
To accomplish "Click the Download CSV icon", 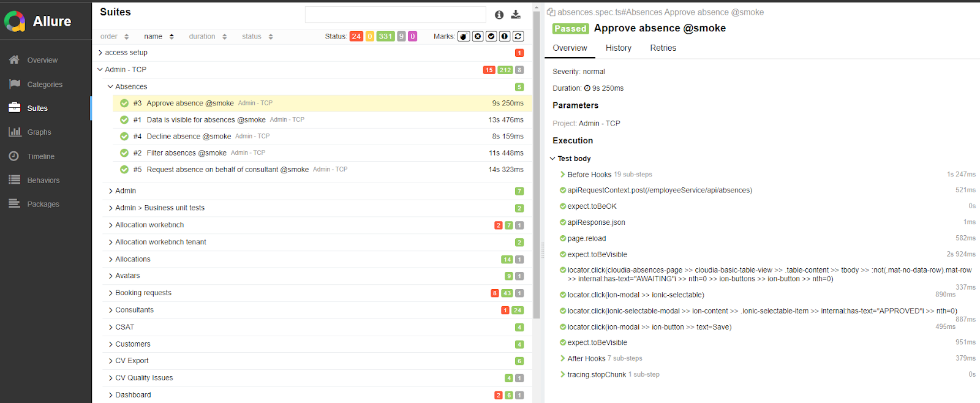I will coord(516,15).
